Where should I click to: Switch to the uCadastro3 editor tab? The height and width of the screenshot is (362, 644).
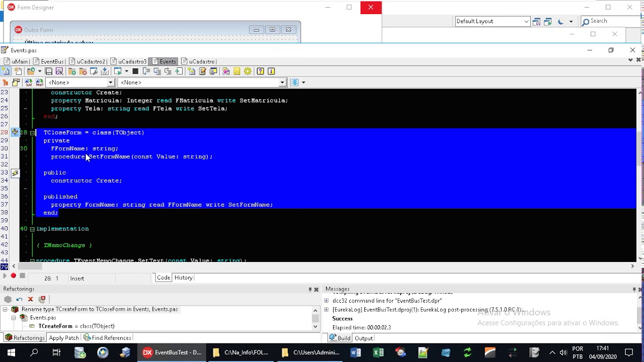pyautogui.click(x=129, y=61)
